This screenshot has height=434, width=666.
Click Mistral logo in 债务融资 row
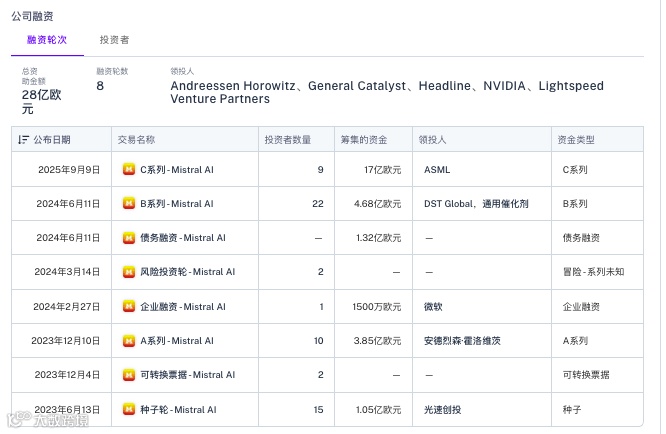click(129, 238)
